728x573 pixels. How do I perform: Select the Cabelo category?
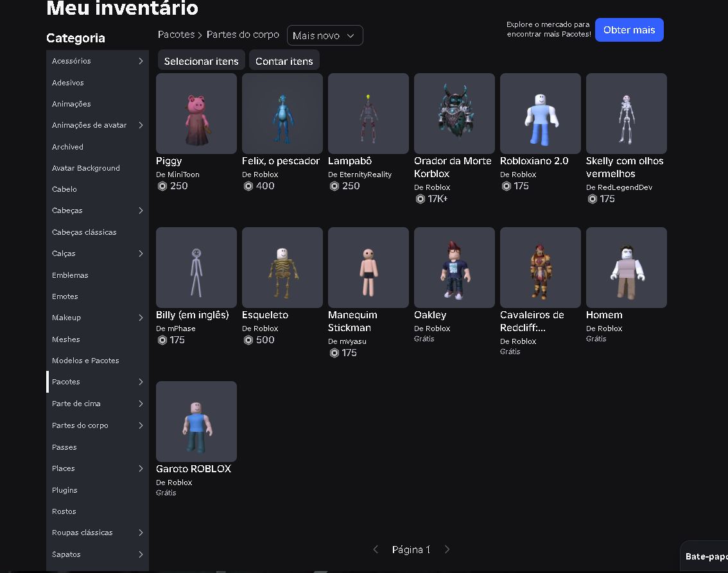coord(98,189)
